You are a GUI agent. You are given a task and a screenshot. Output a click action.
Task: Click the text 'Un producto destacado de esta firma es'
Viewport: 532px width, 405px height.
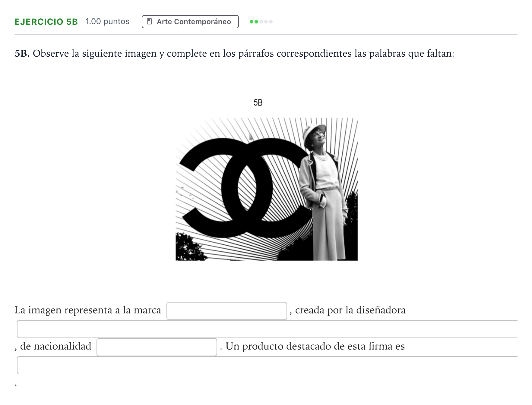coord(315,346)
